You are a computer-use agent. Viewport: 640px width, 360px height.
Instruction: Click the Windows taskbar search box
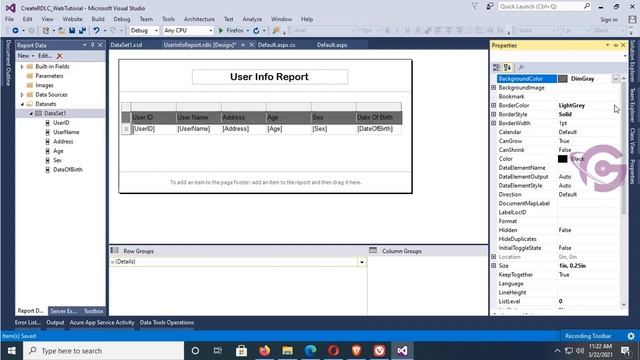point(103,351)
